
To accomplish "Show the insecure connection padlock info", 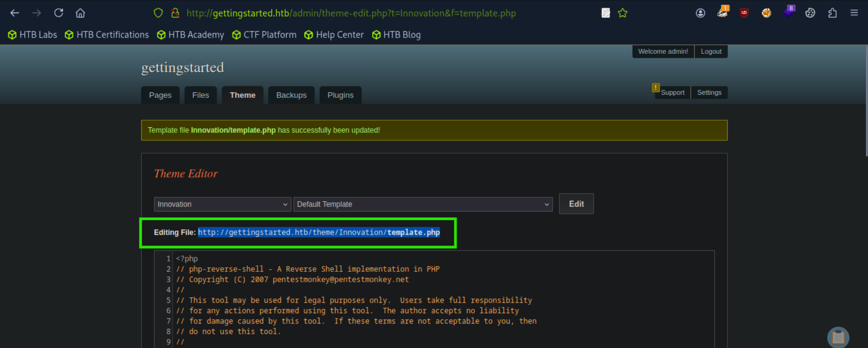I will click(x=175, y=13).
